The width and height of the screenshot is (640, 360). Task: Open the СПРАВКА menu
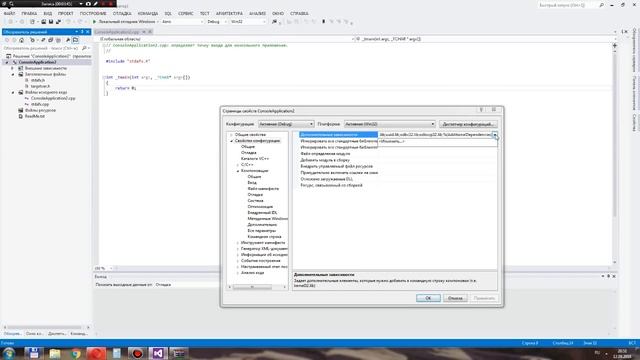click(x=299, y=13)
